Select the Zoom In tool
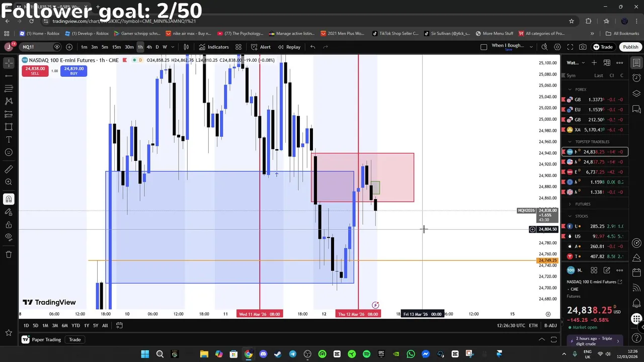The width and height of the screenshot is (644, 362). 9,182
